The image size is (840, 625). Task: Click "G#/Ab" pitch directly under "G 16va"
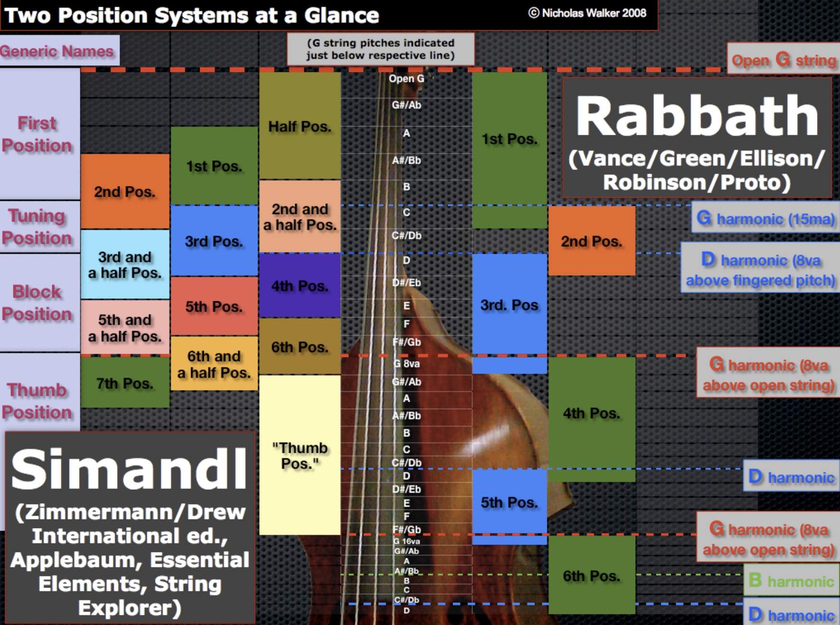click(406, 551)
